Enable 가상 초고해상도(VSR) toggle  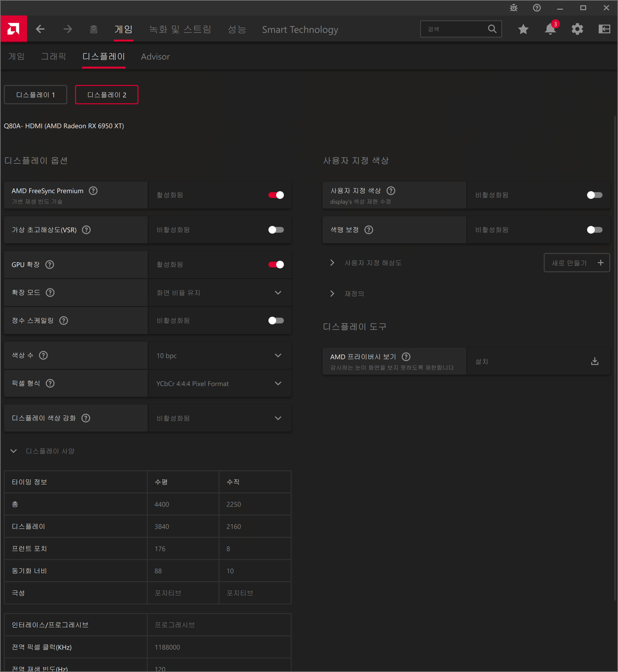[x=276, y=230]
